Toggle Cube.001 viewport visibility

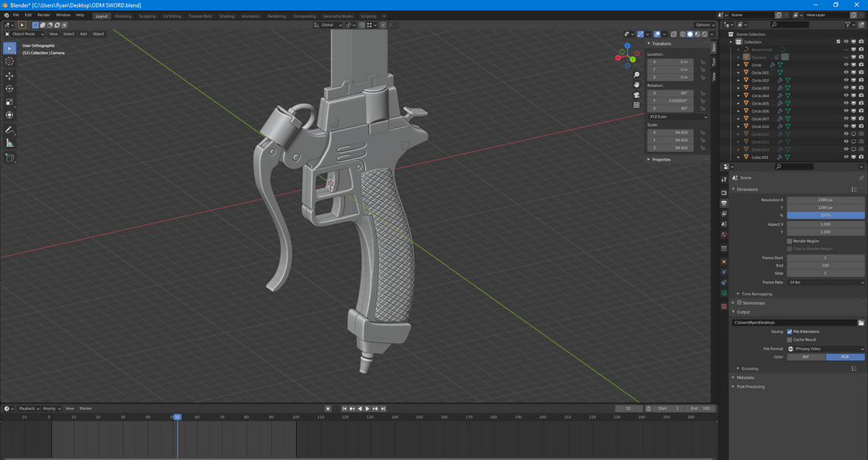853,157
